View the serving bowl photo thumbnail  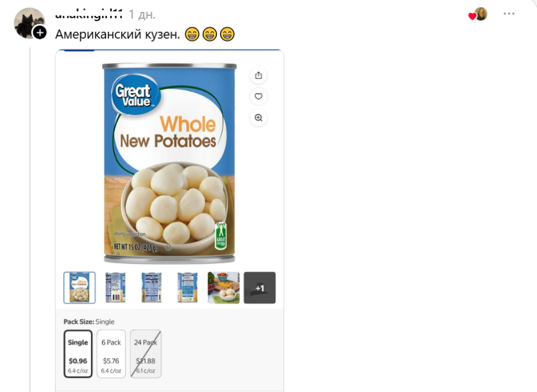point(223,288)
